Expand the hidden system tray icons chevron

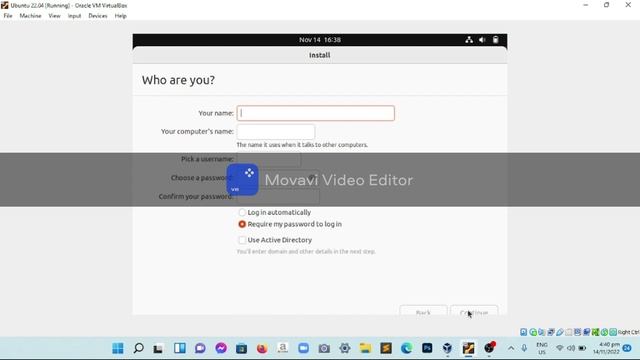(511, 348)
